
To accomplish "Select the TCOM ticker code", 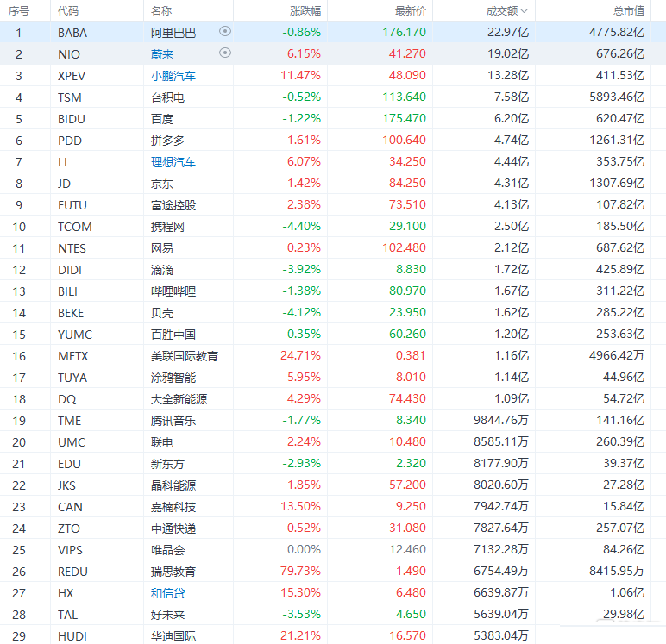I will [x=75, y=227].
